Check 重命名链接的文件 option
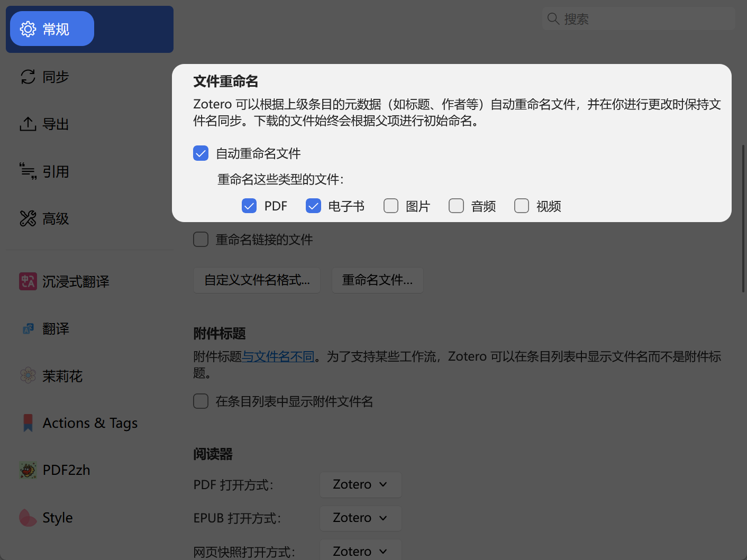The image size is (747, 560). tap(201, 239)
